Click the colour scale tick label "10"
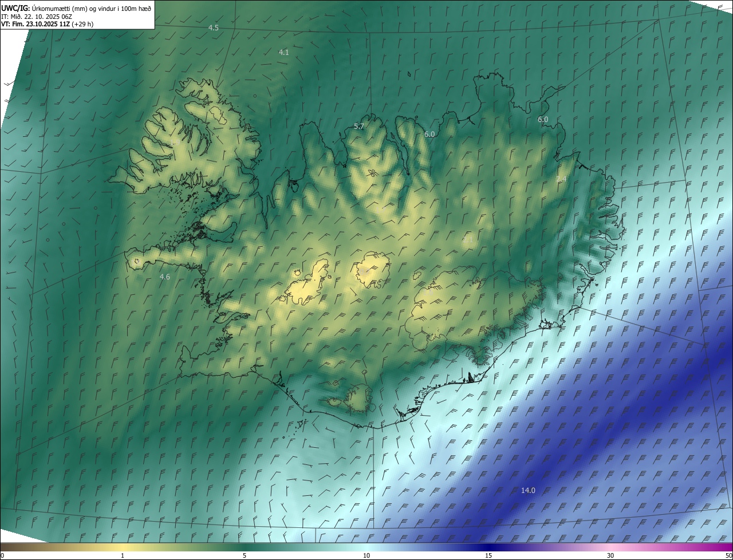733x560 pixels. click(366, 555)
